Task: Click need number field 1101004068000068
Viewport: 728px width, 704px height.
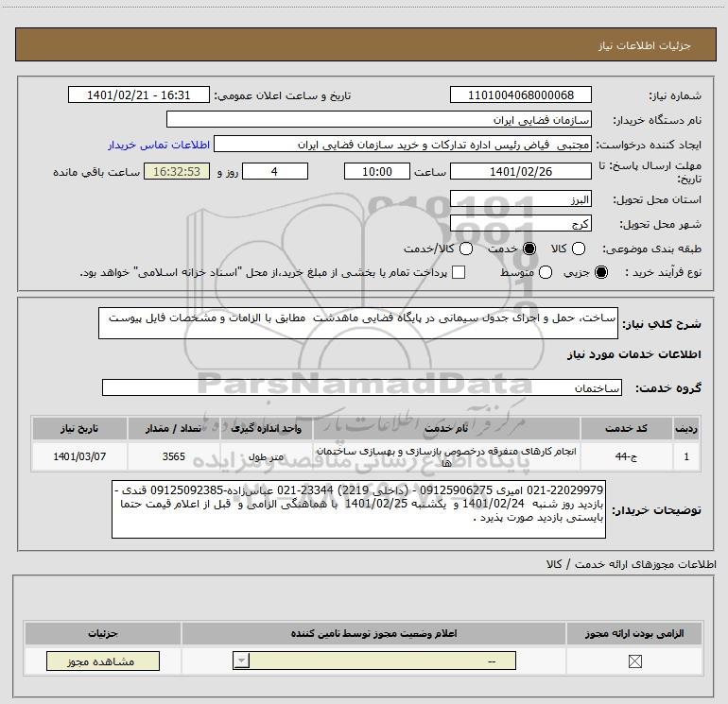Action: pyautogui.click(x=520, y=95)
